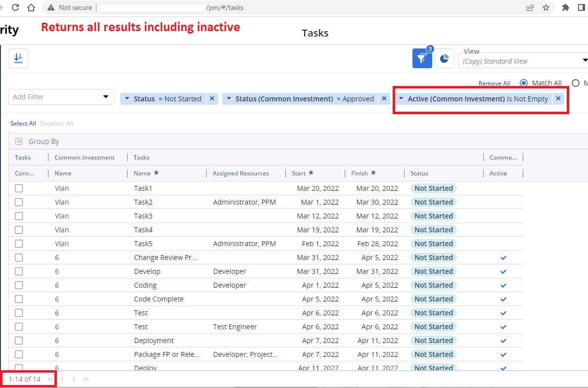Click the Group By bar icon
This screenshot has height=388, width=588.
[x=19, y=141]
